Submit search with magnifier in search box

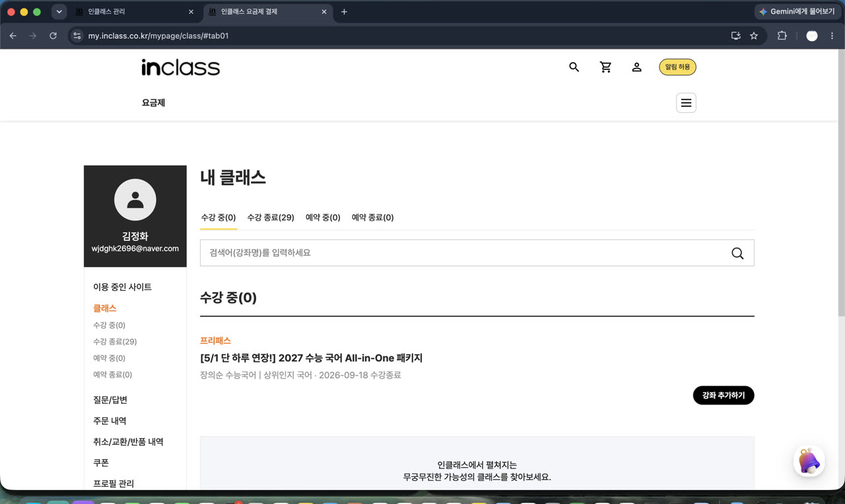tap(737, 253)
